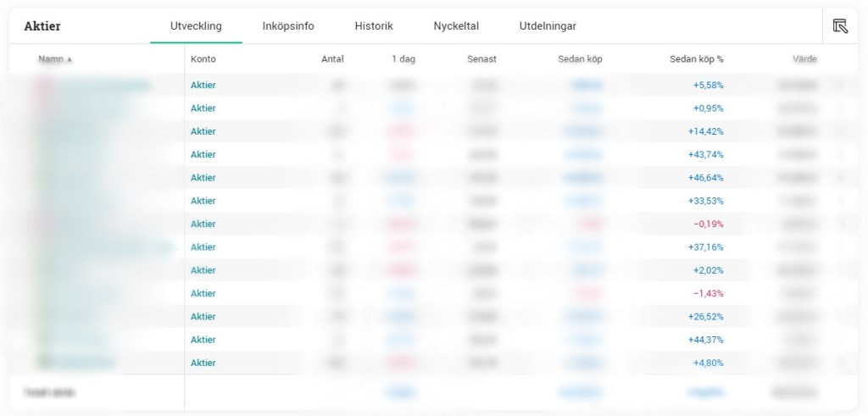Select Aktier link in the +14,42% row
This screenshot has height=416, width=868.
point(203,131)
